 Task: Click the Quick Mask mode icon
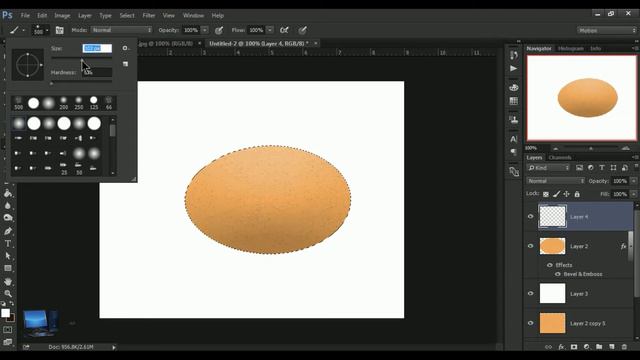tap(8, 330)
